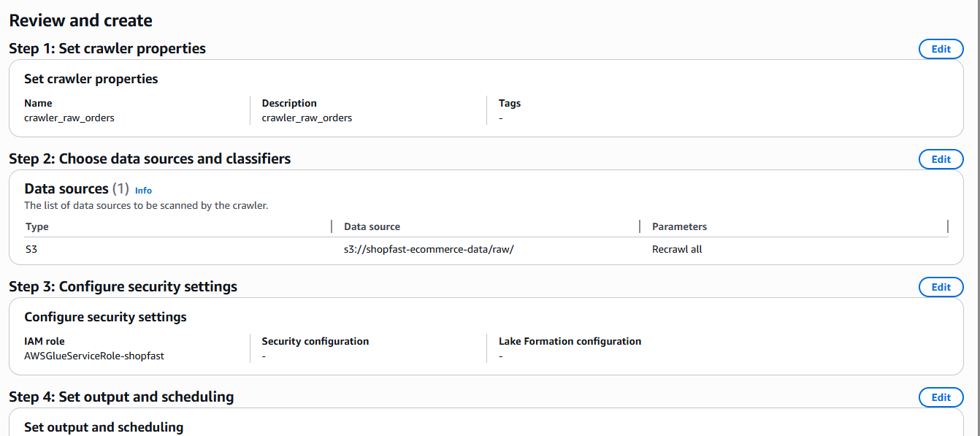The width and height of the screenshot is (980, 436).
Task: Click the Review and create page heading
Action: click(80, 20)
